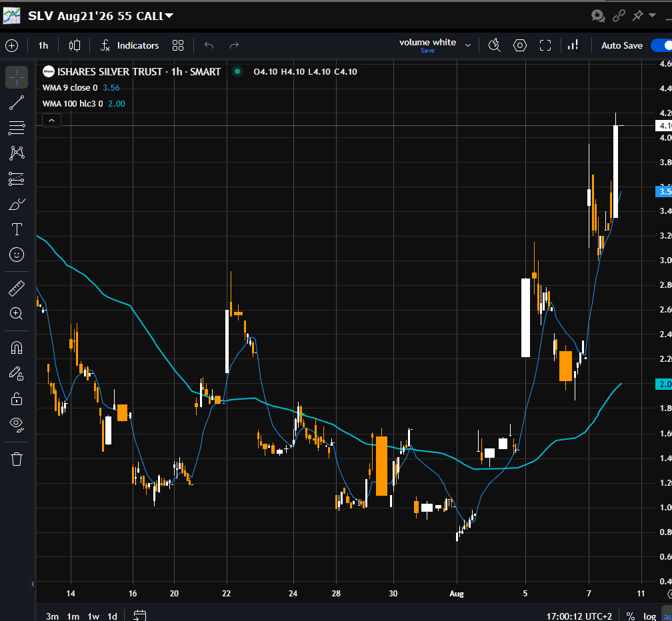Activate the zoom in tool
The height and width of the screenshot is (621, 672).
(x=16, y=313)
